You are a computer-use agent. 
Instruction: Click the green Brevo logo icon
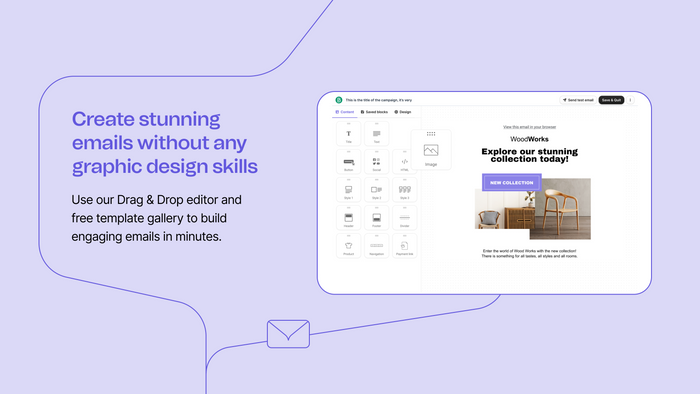[339, 100]
